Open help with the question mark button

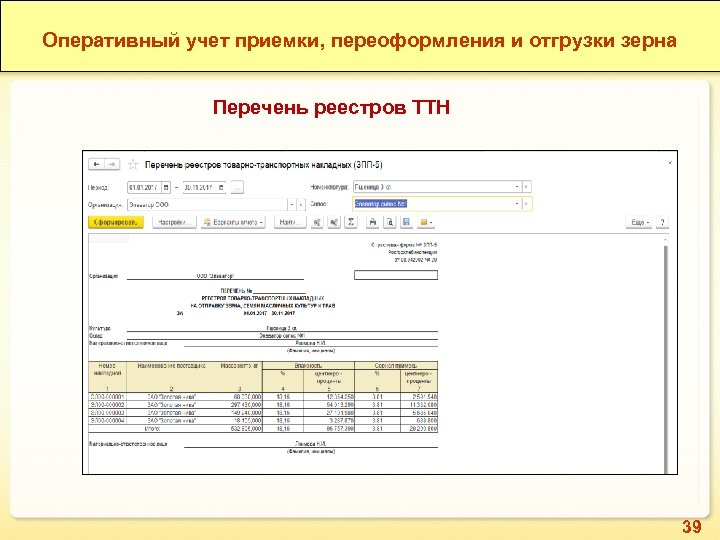point(662,222)
